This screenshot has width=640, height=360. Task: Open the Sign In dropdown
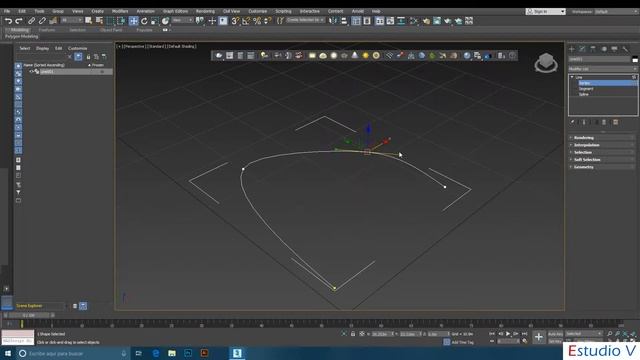click(x=545, y=11)
